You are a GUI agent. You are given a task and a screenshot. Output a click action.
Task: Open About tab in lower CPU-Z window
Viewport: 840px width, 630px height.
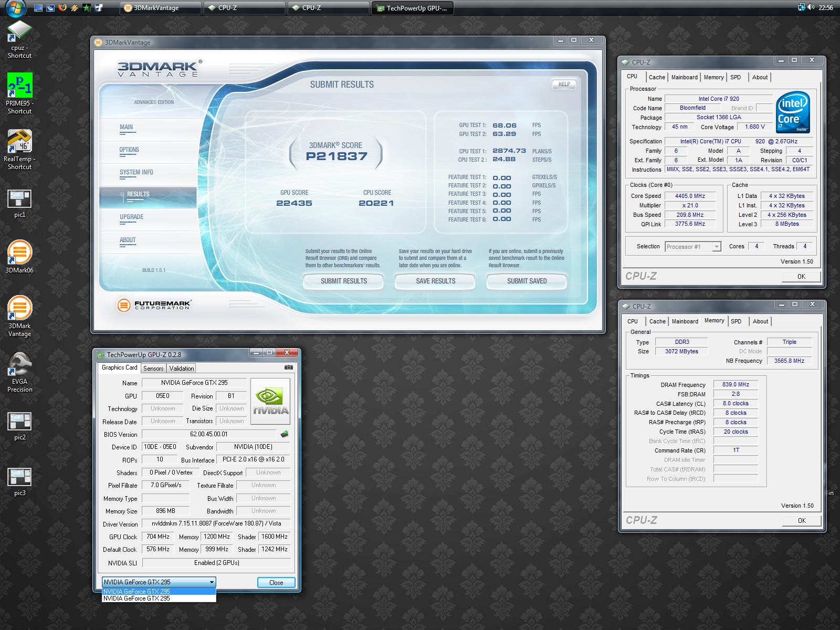tap(760, 321)
